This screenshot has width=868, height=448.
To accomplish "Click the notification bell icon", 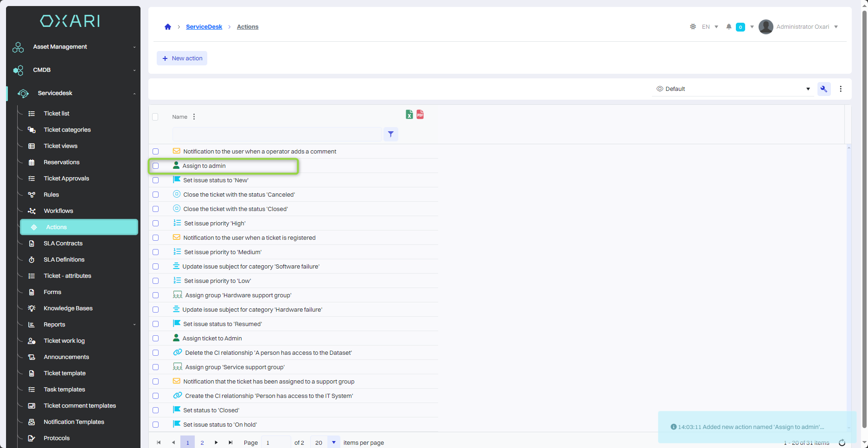I will coord(729,27).
